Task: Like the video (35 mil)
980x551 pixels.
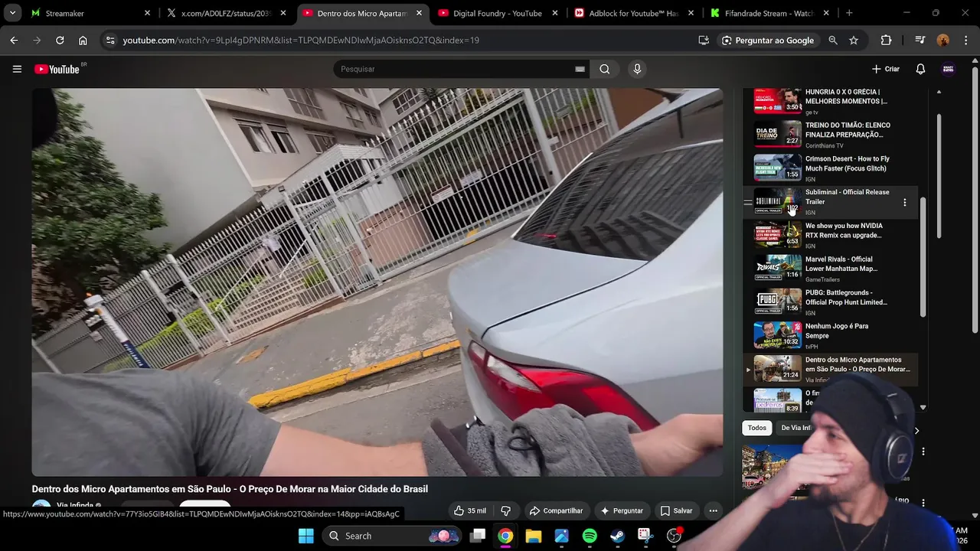Action: tap(469, 510)
